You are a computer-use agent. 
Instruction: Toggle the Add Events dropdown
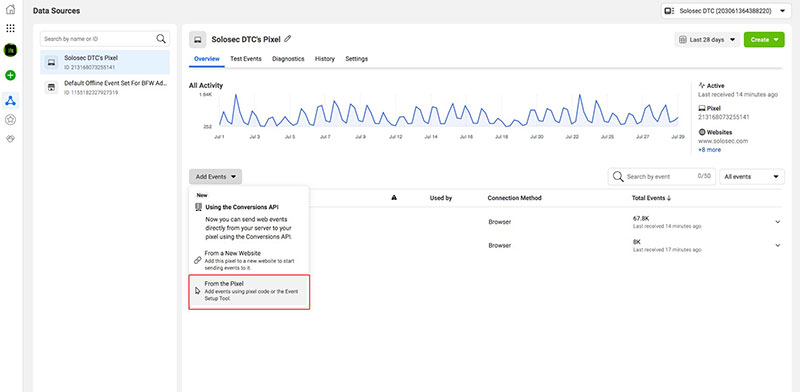215,177
